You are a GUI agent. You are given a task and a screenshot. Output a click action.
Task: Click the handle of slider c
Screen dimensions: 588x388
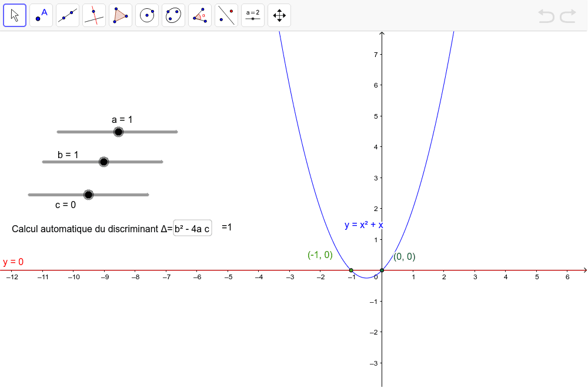click(x=89, y=195)
